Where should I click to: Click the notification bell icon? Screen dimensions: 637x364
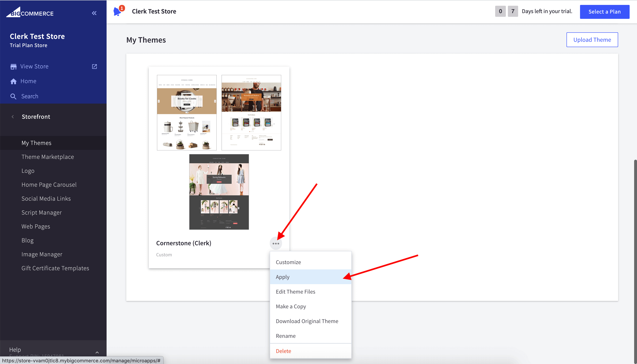pos(117,11)
